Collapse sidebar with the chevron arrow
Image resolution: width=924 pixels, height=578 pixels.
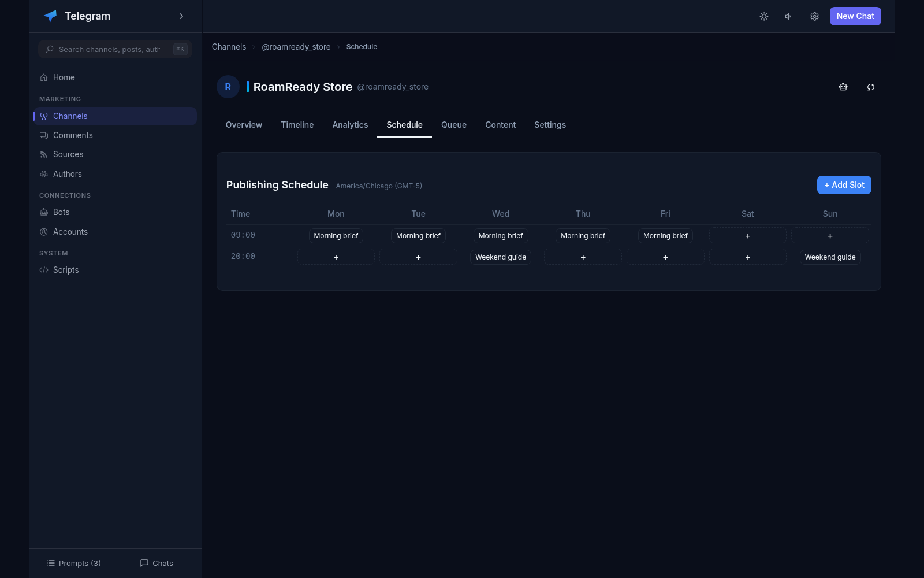pos(181,16)
